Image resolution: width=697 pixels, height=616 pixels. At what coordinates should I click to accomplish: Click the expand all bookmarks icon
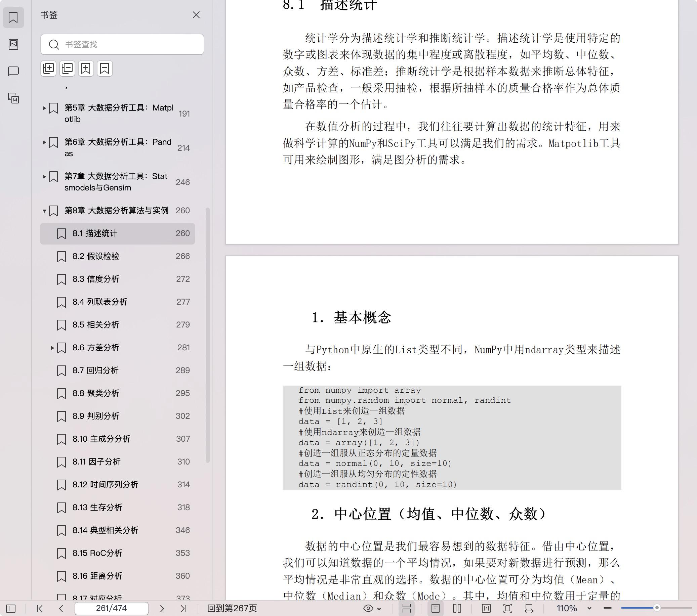[48, 69]
